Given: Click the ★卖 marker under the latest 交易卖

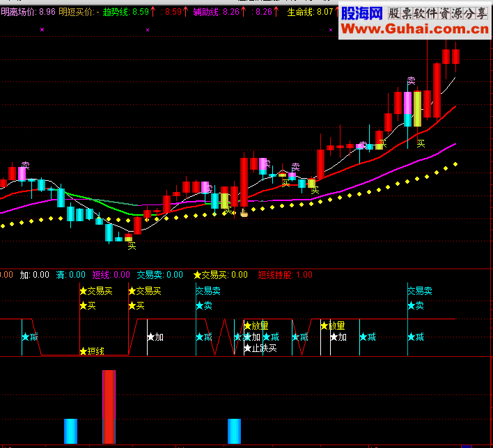Looking at the screenshot, I should [x=416, y=305].
